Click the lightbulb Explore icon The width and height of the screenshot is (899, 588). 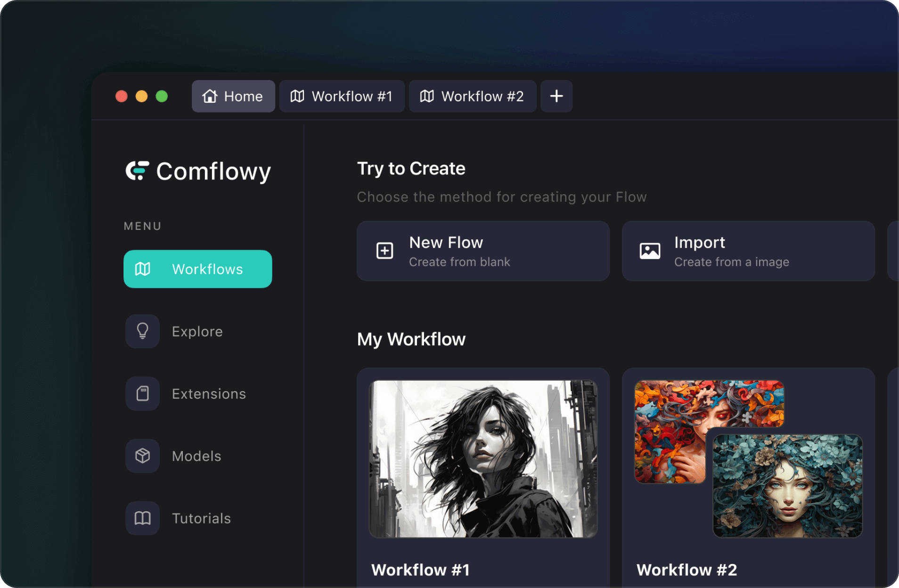pyautogui.click(x=142, y=331)
